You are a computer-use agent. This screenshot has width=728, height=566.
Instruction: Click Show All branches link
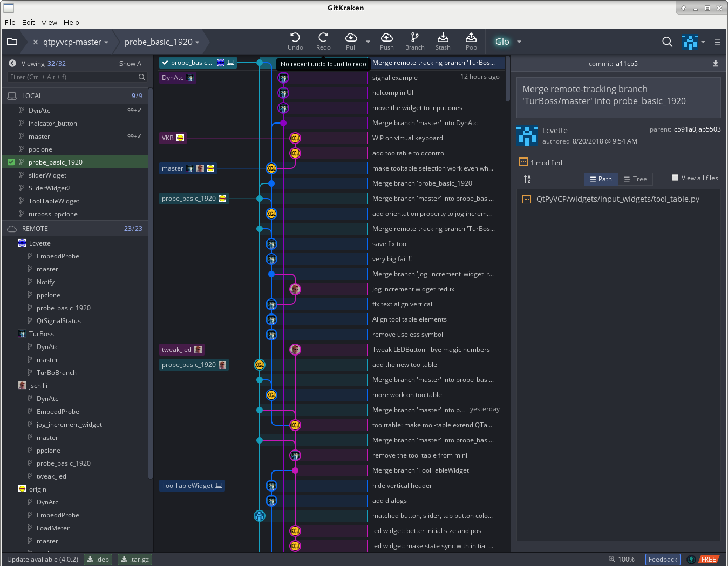pyautogui.click(x=132, y=63)
